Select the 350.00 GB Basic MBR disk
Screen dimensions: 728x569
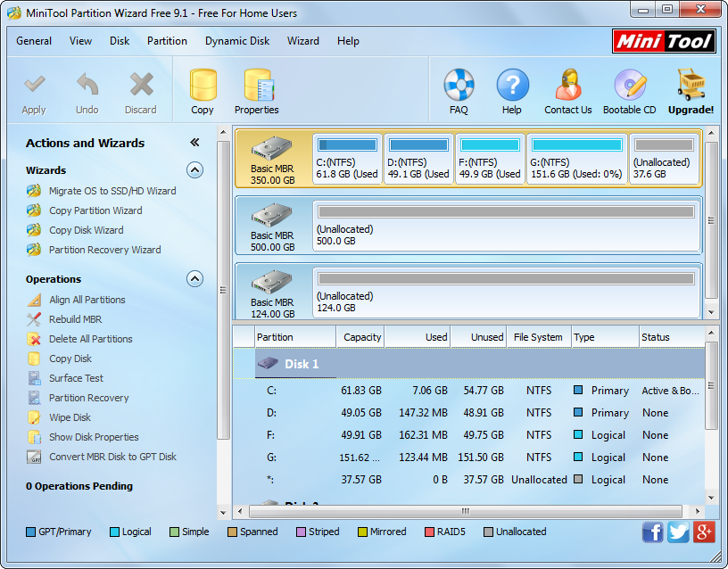(x=273, y=159)
